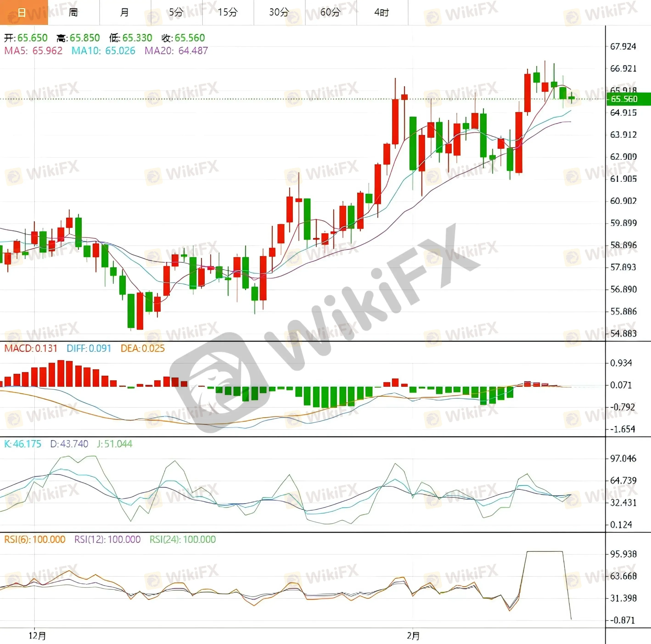This screenshot has width=651, height=644.
Task: Click the 67.924 price axis label
Action: (x=623, y=47)
